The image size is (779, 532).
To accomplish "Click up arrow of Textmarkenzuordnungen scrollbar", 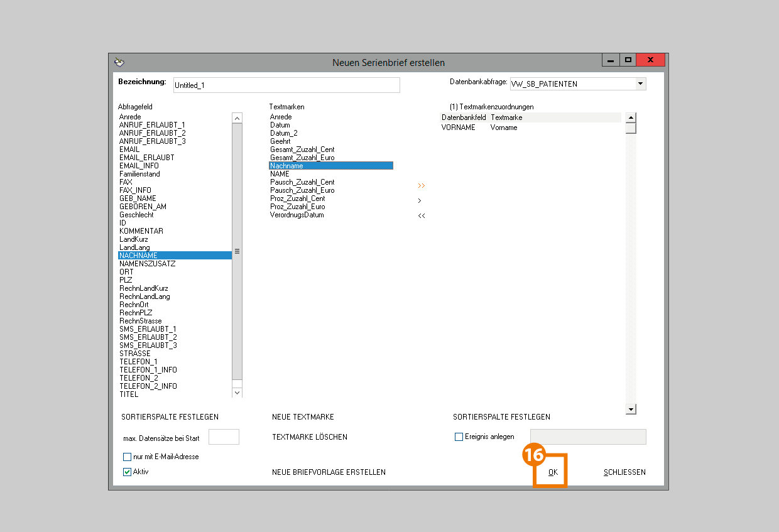I will [x=631, y=117].
